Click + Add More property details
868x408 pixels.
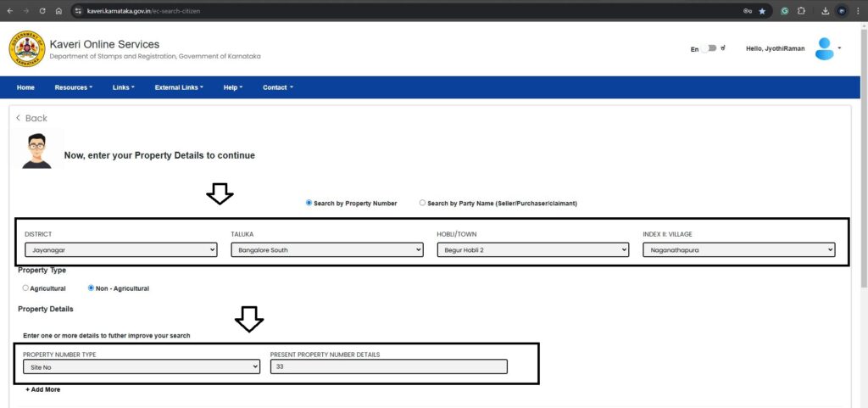coord(42,390)
